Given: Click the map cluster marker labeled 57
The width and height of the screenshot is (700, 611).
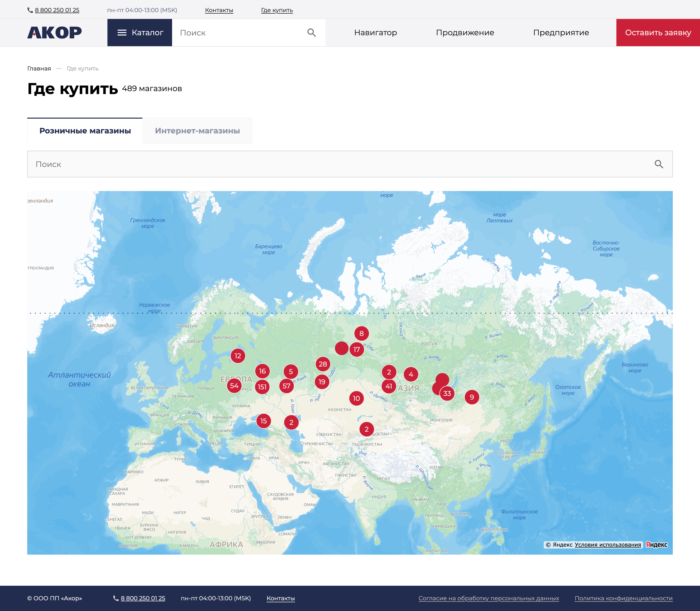Looking at the screenshot, I should tap(286, 386).
